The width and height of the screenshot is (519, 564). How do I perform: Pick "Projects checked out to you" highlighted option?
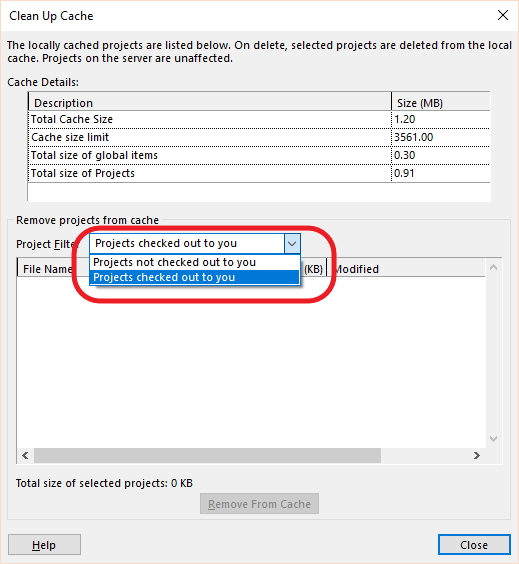(x=194, y=277)
